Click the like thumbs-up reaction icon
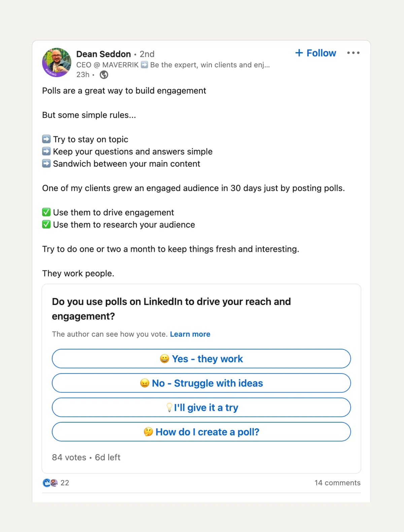The height and width of the screenshot is (532, 404). tap(46, 483)
